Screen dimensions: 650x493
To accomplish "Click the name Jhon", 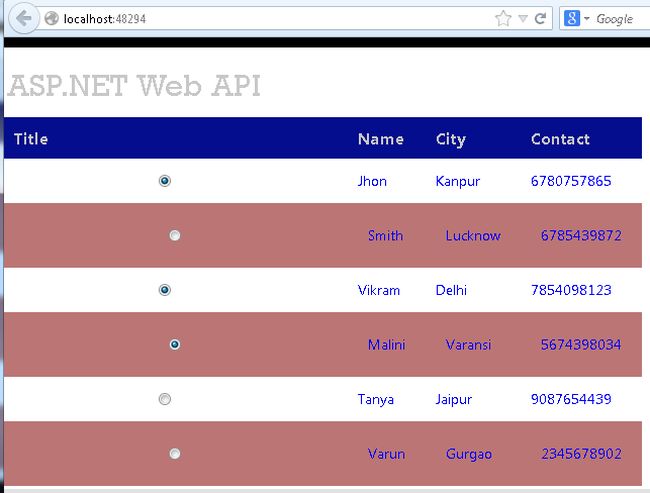I will coord(372,181).
